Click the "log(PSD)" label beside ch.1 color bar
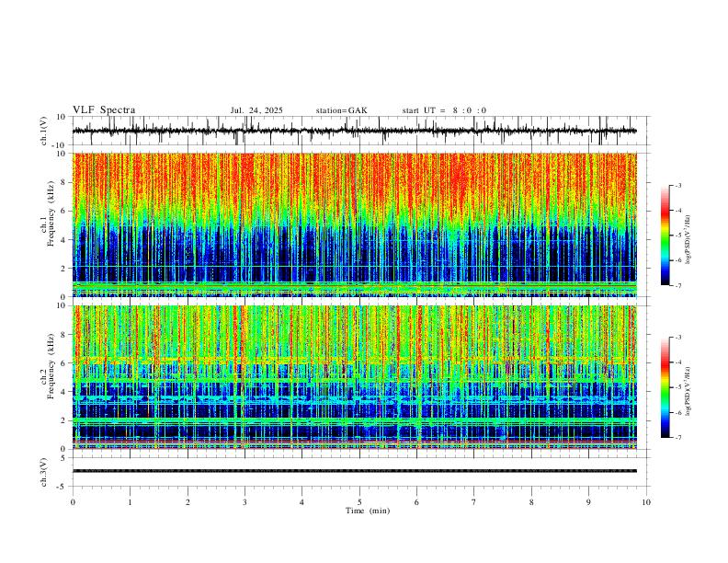The image size is (728, 563). 688,240
